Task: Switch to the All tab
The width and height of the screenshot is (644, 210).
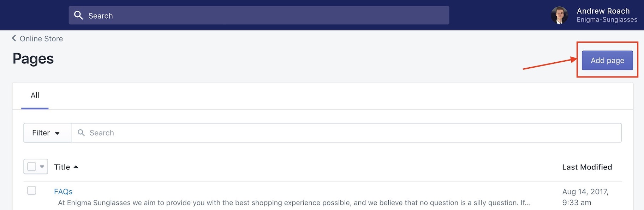Action: tap(35, 95)
